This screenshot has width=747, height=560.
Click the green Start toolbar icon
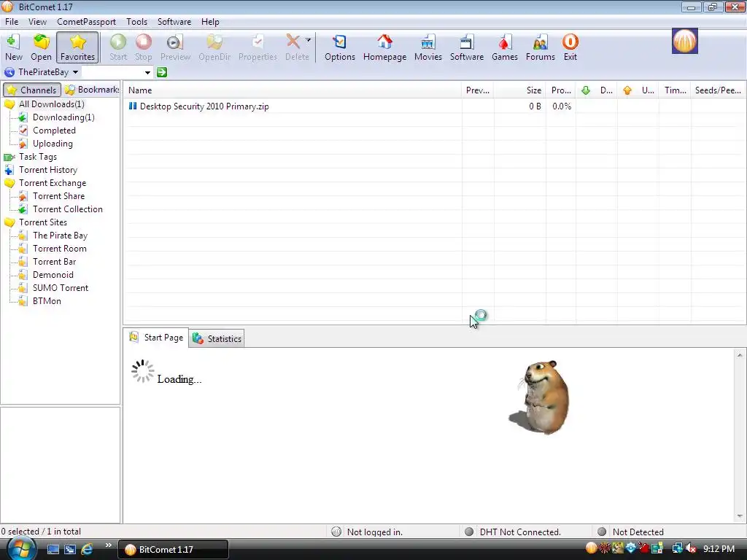[118, 47]
